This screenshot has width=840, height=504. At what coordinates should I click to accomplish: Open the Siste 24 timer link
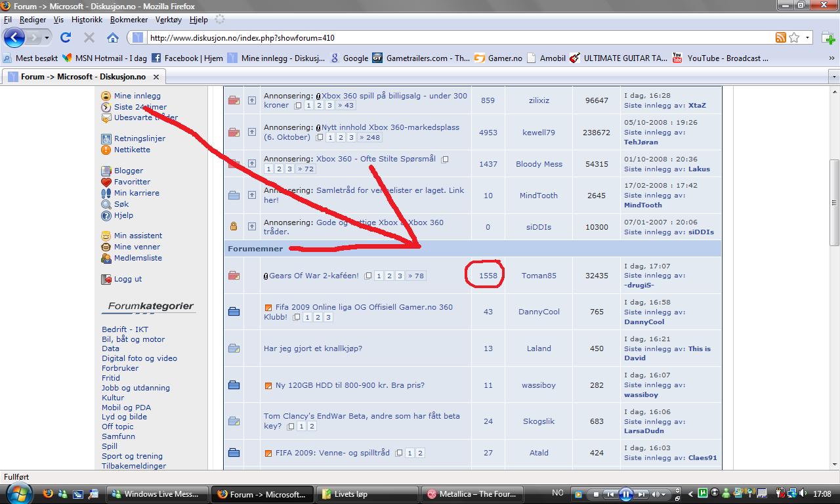point(140,107)
